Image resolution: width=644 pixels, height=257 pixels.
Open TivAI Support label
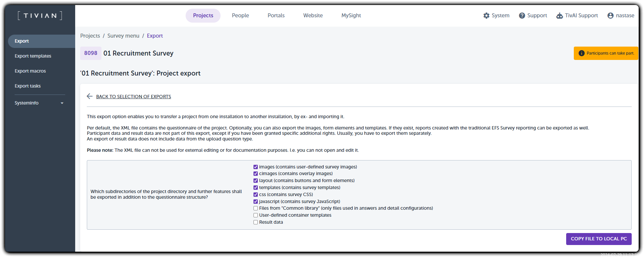click(x=581, y=16)
